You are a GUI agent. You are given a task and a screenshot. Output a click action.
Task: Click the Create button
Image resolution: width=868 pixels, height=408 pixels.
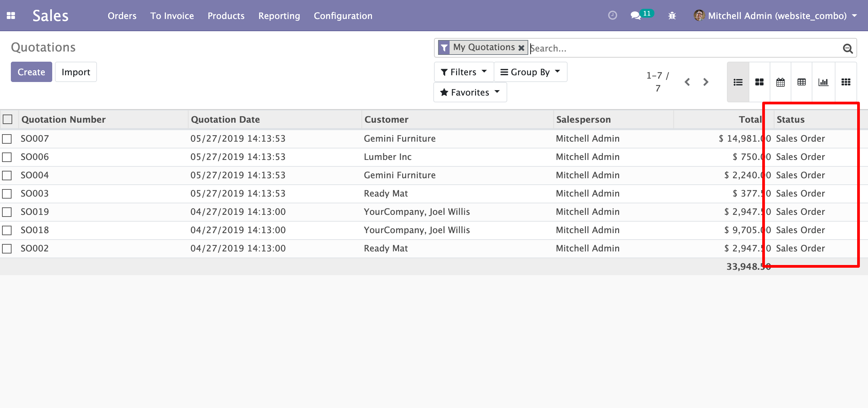[x=31, y=72]
